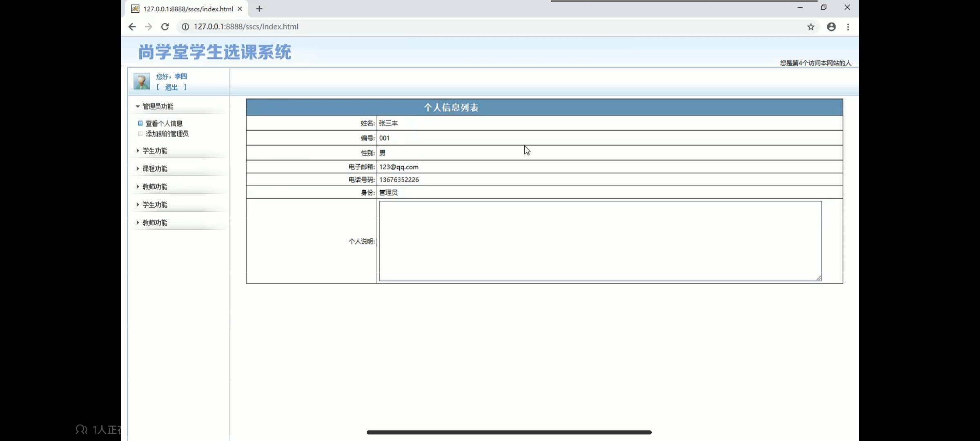The image size is (980, 441).
Task: Click inside the 个人说明 text area
Action: pos(599,241)
